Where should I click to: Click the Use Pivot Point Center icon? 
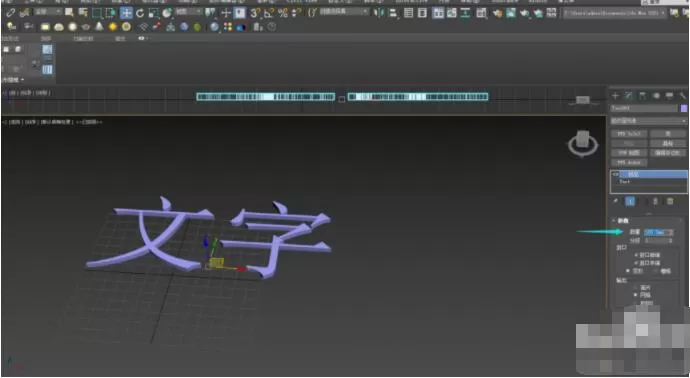[x=211, y=13]
